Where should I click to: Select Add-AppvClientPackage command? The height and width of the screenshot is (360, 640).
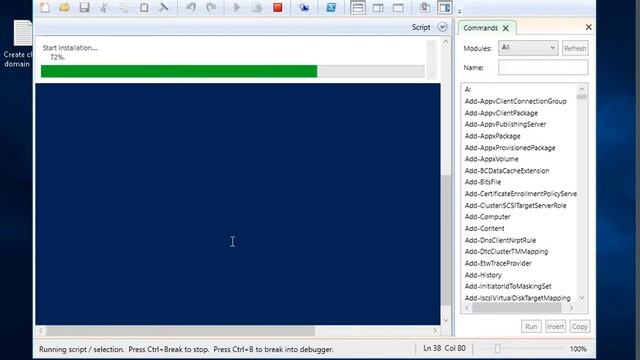[501, 113]
